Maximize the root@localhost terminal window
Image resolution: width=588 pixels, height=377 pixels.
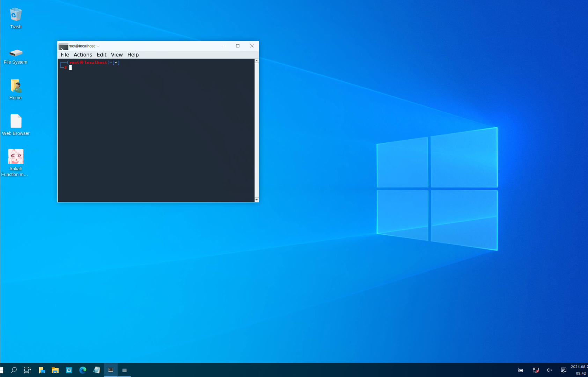click(238, 46)
